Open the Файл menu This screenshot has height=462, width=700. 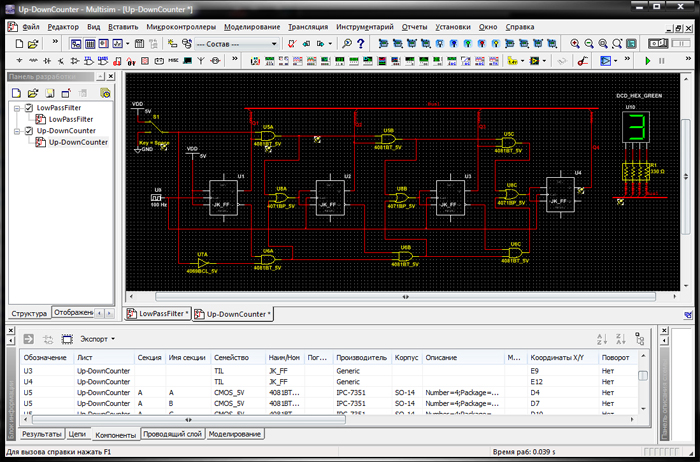point(30,27)
